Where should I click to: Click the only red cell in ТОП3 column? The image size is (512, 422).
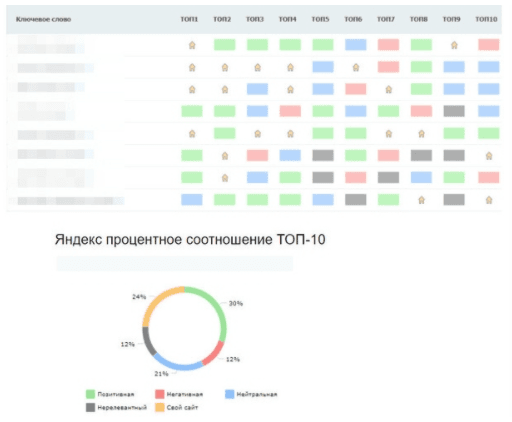point(257,156)
